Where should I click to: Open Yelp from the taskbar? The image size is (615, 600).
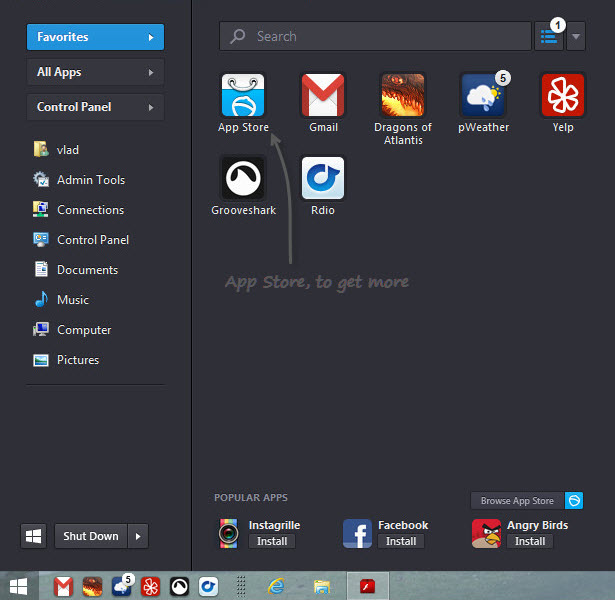151,587
